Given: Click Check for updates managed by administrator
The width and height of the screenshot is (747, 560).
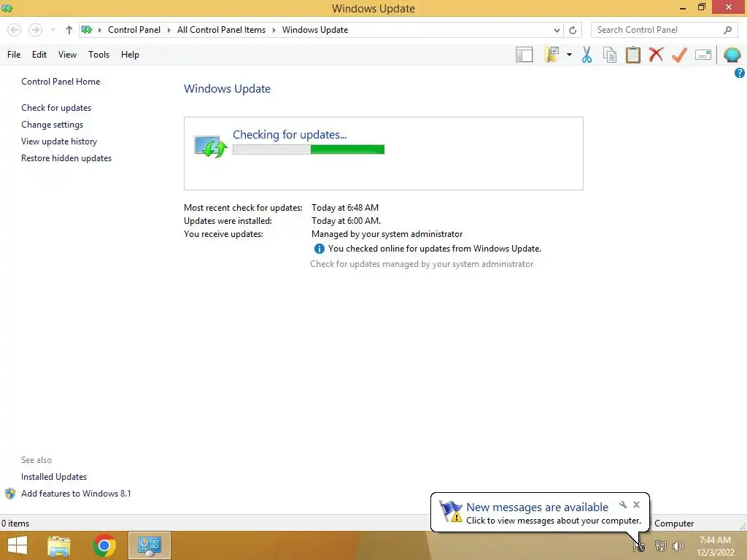Looking at the screenshot, I should (x=422, y=264).
